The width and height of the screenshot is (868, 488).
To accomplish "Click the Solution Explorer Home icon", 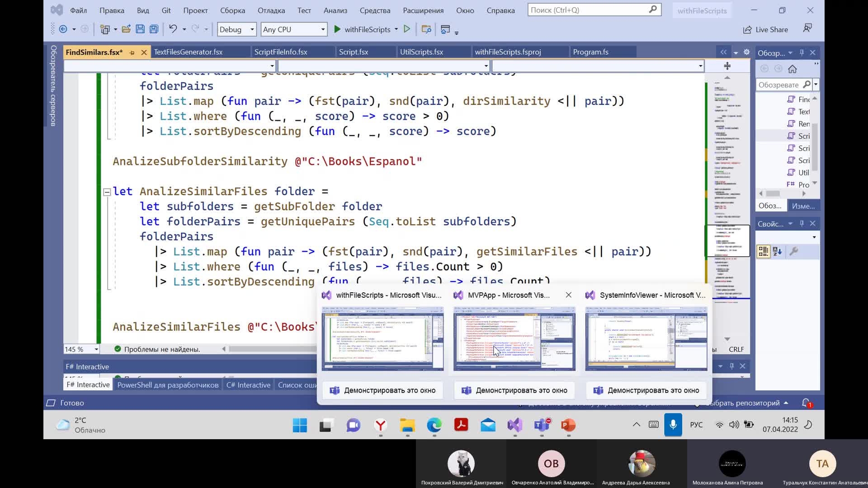I will point(792,69).
